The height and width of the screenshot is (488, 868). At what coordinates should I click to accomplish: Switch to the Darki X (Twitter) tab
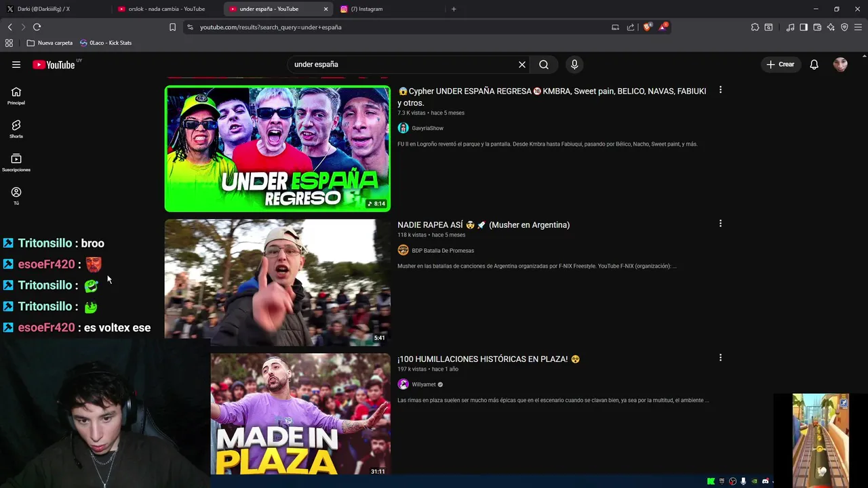[54, 9]
